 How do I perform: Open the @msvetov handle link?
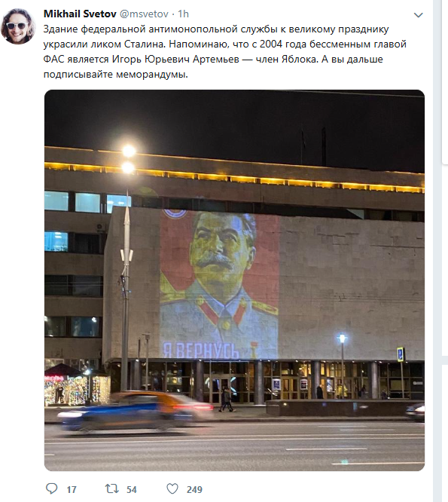coord(144,14)
